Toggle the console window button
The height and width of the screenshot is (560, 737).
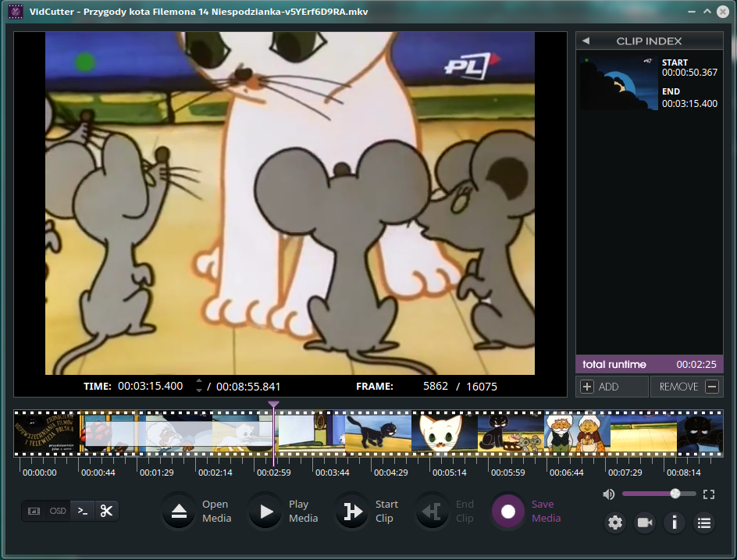pyautogui.click(x=83, y=511)
